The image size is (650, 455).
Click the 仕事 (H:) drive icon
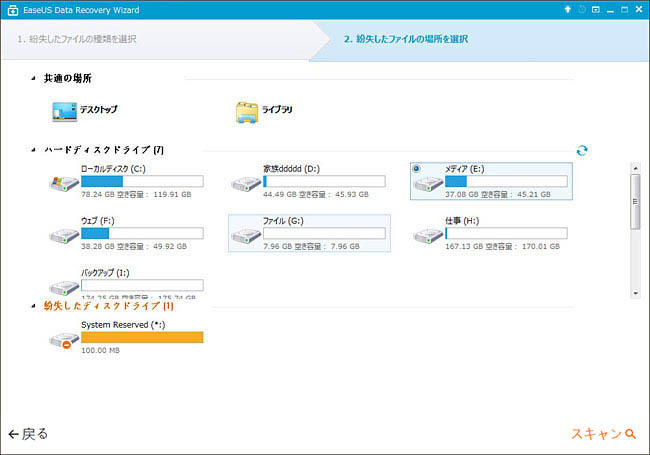point(428,236)
